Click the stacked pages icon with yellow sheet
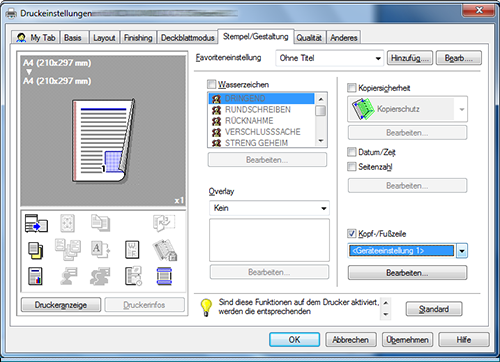Viewport: 500px width, 362px height. [x=35, y=250]
